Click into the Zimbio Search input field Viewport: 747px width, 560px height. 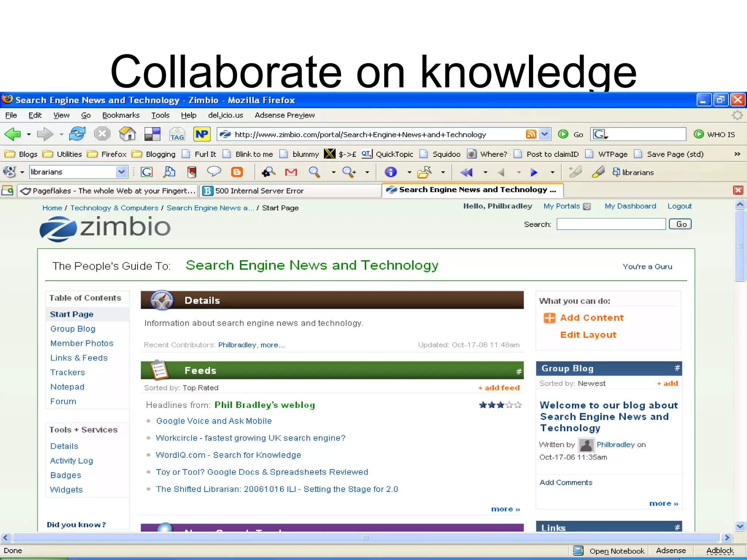pos(611,224)
